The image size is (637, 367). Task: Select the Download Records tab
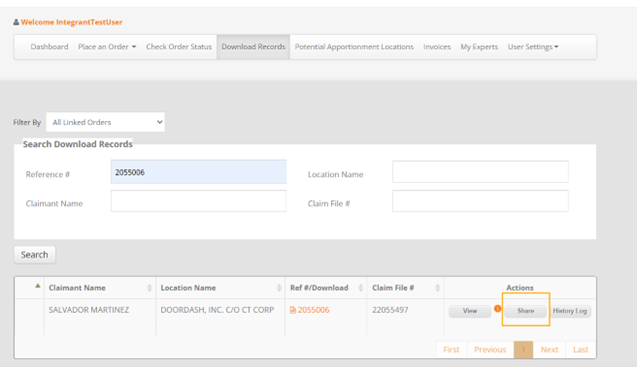254,47
